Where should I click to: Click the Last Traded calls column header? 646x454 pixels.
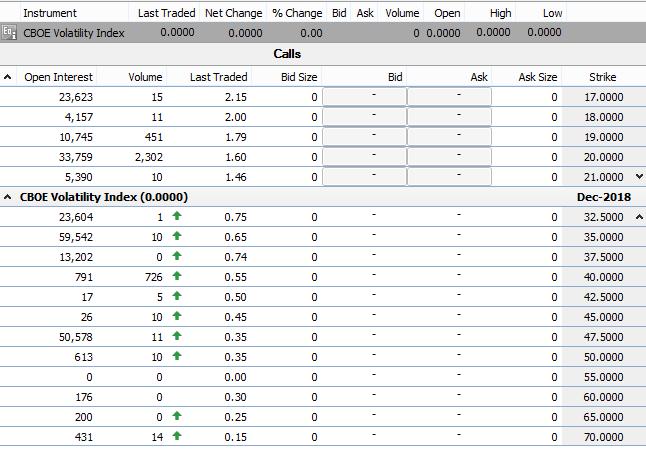218,77
